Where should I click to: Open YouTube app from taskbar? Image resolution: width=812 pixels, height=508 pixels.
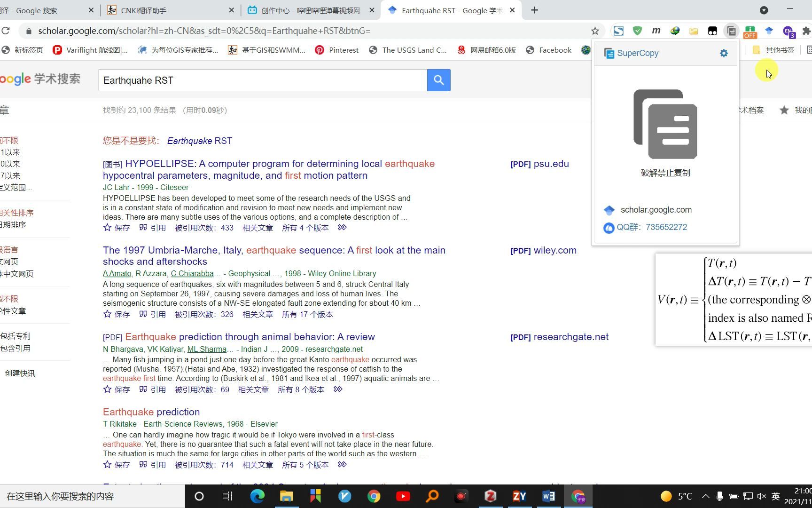click(403, 496)
